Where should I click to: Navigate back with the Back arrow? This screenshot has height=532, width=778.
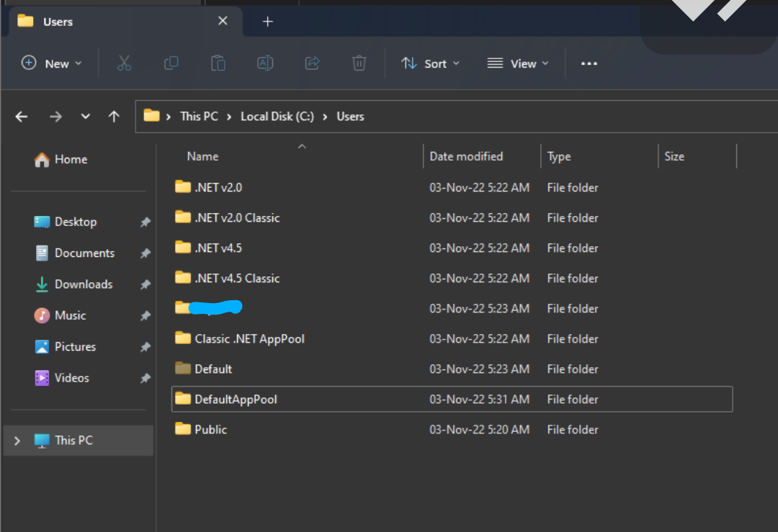[22, 117]
